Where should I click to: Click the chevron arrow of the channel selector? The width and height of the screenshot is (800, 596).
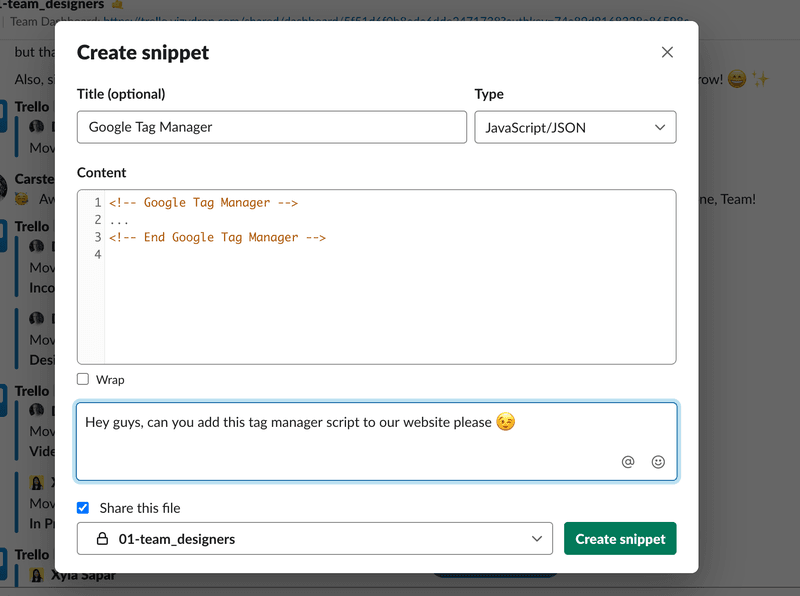537,538
